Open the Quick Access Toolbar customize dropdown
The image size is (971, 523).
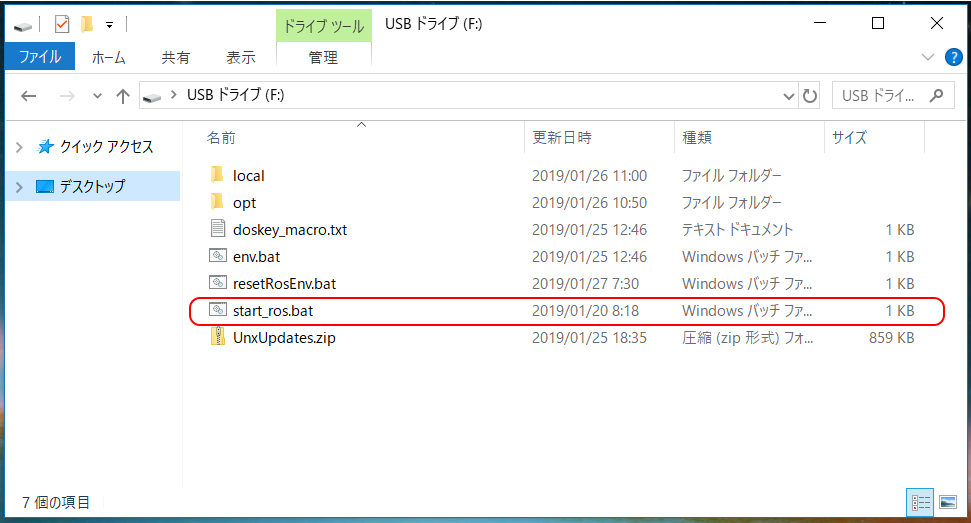110,25
